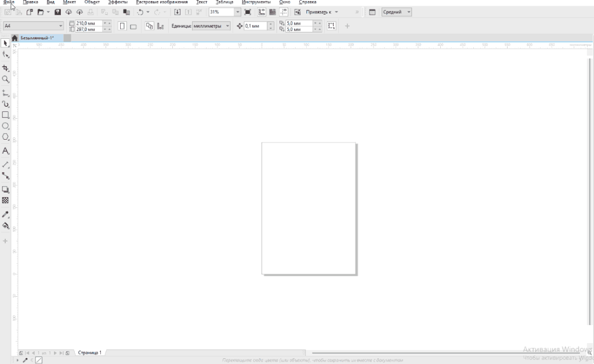Screen dimensions: 594x364
Task: Turn snapping off toggle icon
Action: 298,12
